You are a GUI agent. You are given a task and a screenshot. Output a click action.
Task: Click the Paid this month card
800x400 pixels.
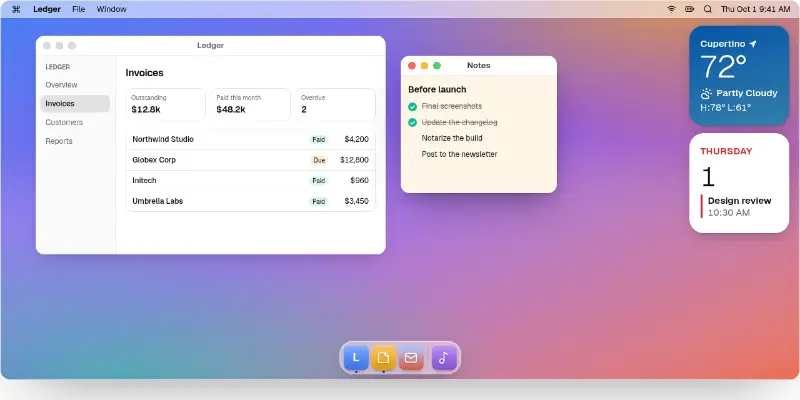pyautogui.click(x=251, y=105)
